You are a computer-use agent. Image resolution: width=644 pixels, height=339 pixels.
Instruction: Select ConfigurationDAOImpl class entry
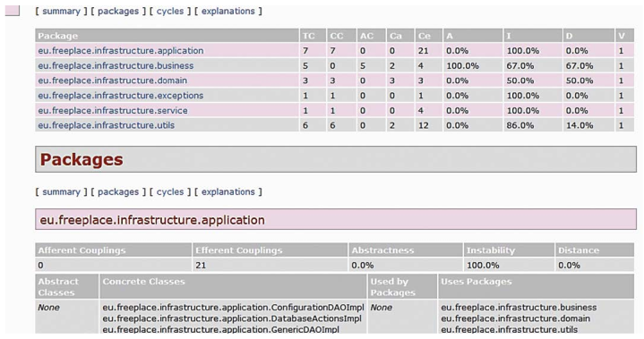point(233,308)
